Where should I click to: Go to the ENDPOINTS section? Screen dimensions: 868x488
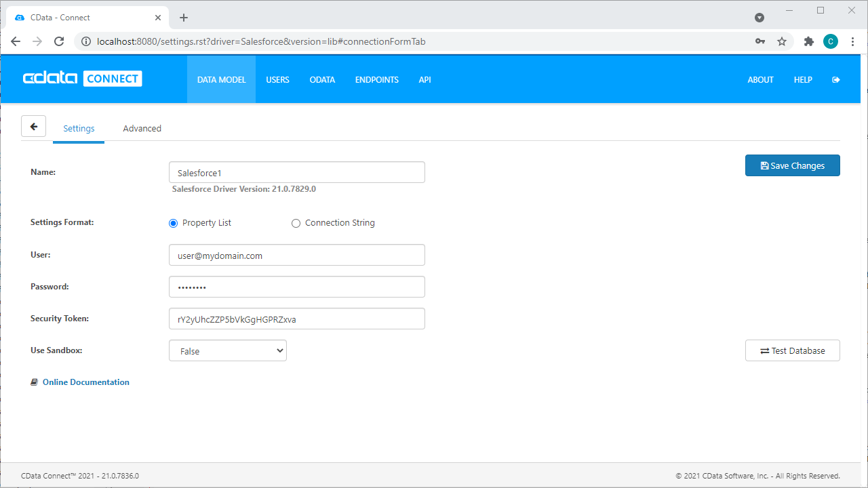click(376, 80)
